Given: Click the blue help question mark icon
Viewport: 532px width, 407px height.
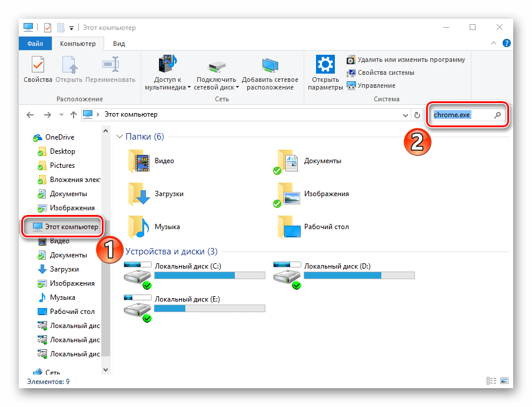Looking at the screenshot, I should click(x=506, y=43).
